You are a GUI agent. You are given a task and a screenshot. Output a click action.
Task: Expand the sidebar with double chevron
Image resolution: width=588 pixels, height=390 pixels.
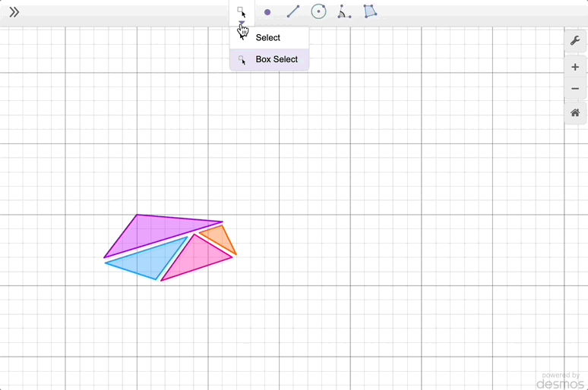point(14,12)
